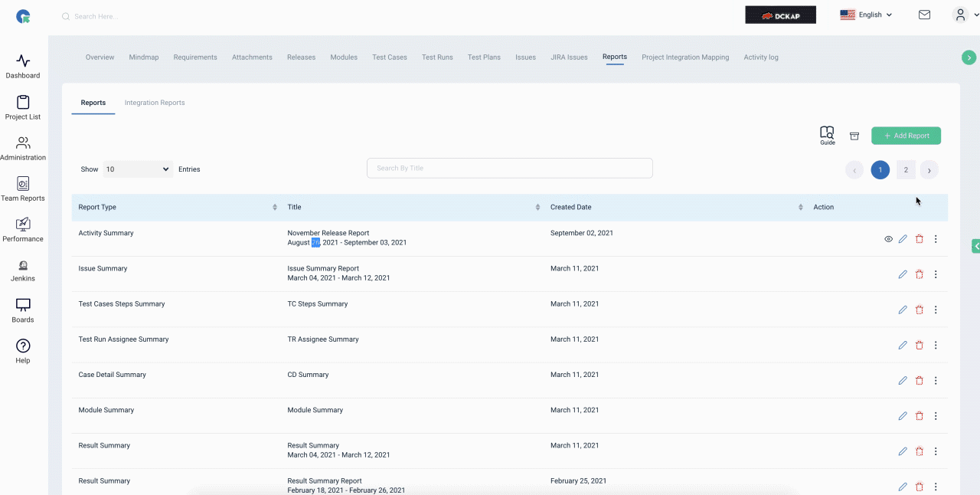The image size is (980, 495).
Task: Open the mail envelope icon
Action: [x=924, y=15]
